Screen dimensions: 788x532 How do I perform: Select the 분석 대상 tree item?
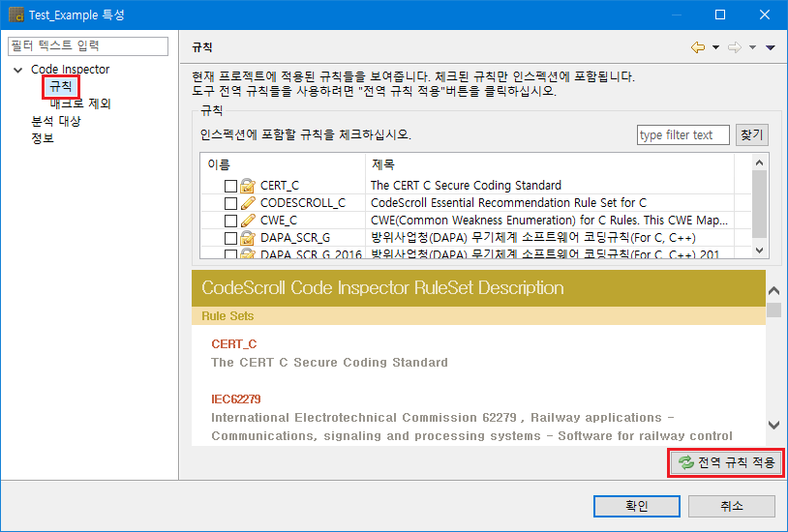(x=56, y=121)
